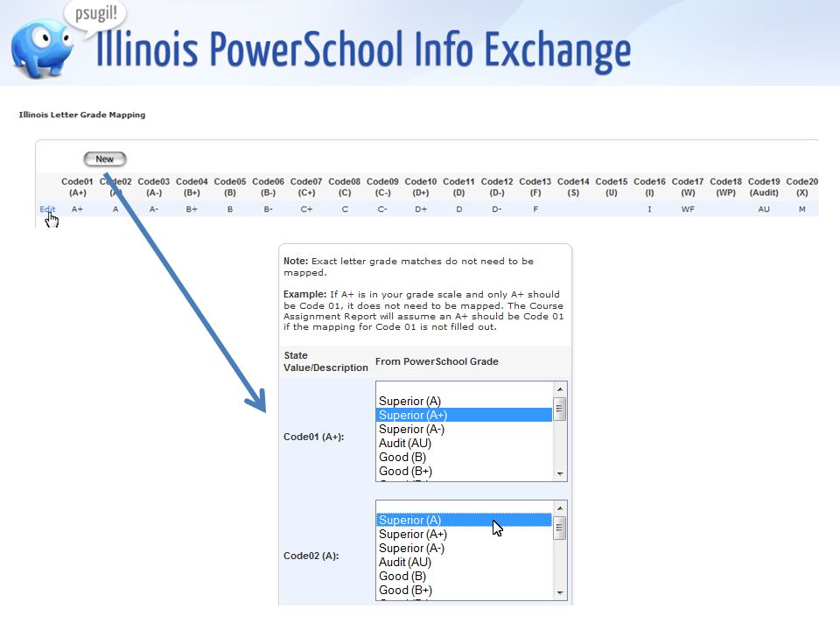Click the Code19 (Audit) column header
The image size is (840, 630).
point(764,187)
